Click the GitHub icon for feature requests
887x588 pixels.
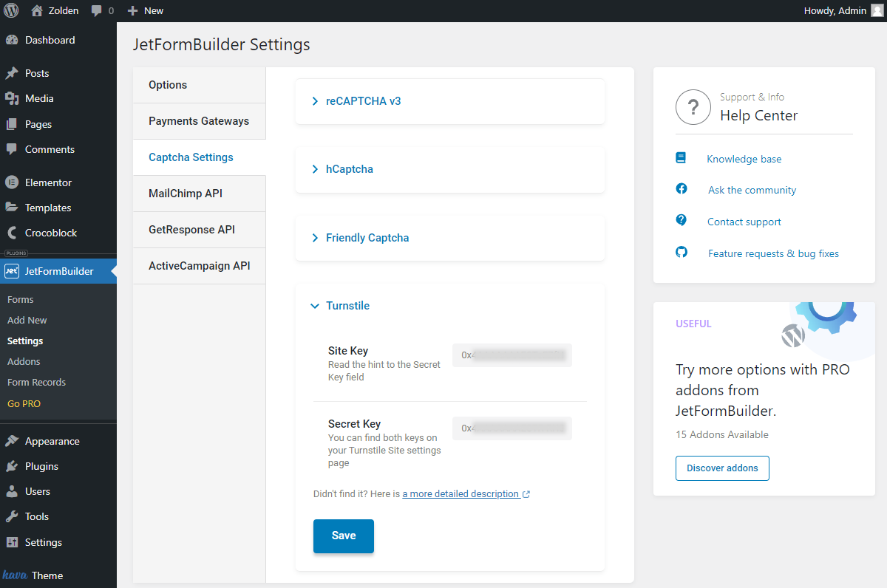tap(681, 252)
